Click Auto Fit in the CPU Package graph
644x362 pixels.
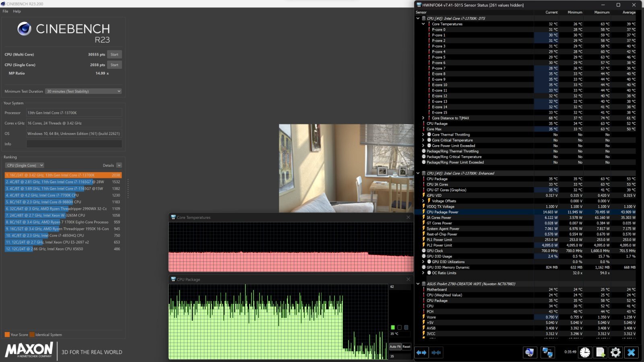pyautogui.click(x=395, y=346)
